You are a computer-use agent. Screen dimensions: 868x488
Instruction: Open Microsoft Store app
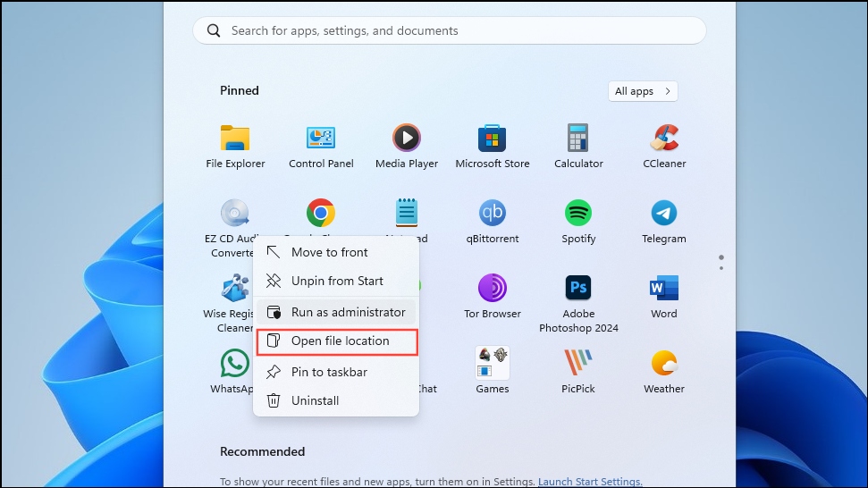pyautogui.click(x=493, y=146)
